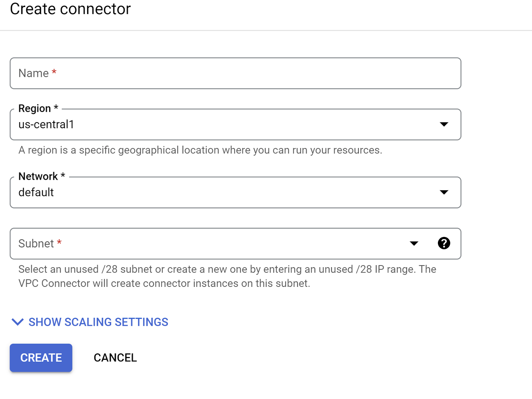
Task: Click the default network value
Action: [36, 192]
